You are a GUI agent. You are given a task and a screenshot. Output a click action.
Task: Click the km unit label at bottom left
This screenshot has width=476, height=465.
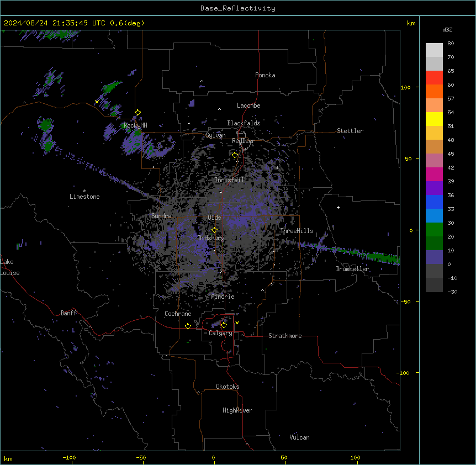[8, 458]
